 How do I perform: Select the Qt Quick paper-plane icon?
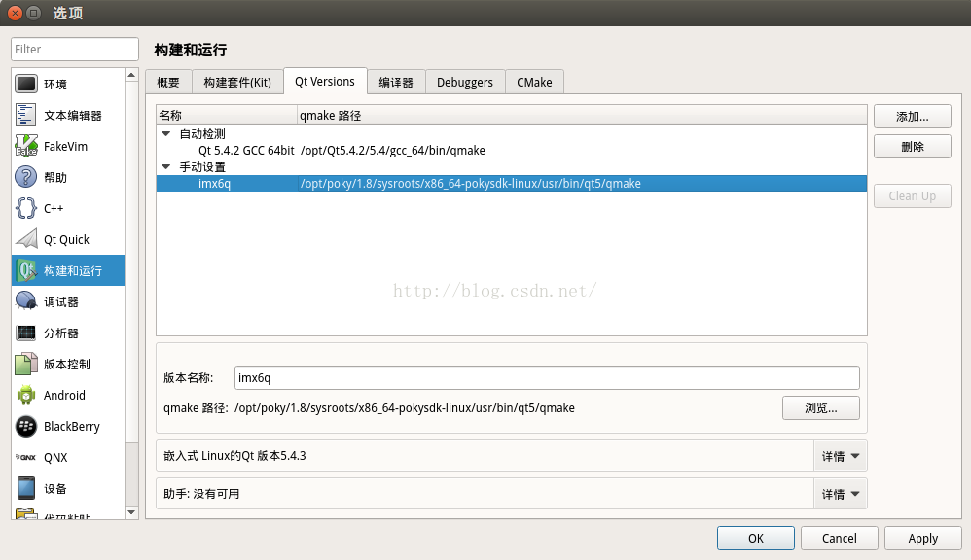(x=26, y=239)
